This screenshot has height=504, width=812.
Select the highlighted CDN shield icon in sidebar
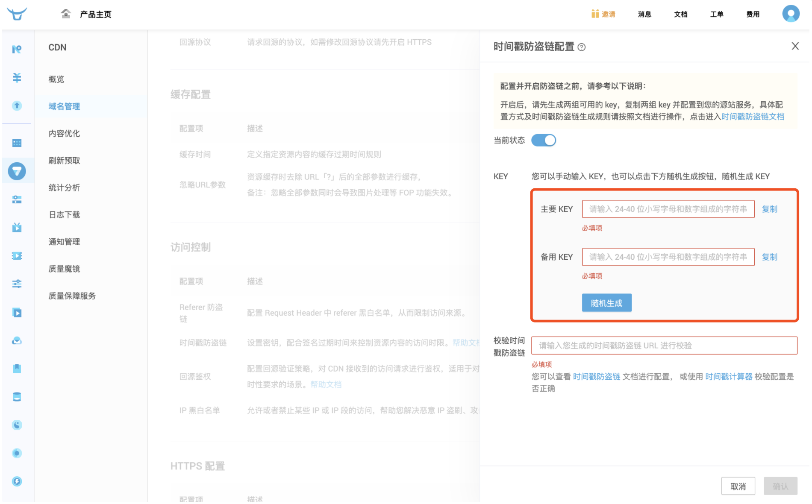click(x=17, y=171)
